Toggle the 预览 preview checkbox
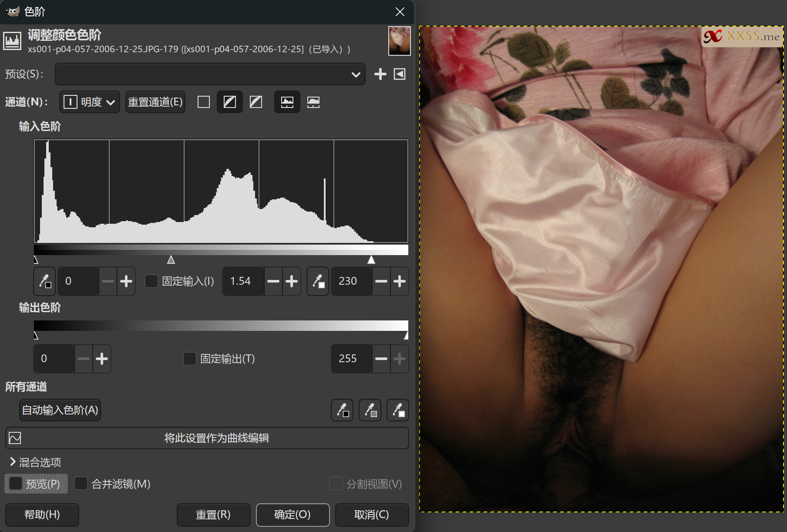This screenshot has width=787, height=532. click(x=16, y=483)
